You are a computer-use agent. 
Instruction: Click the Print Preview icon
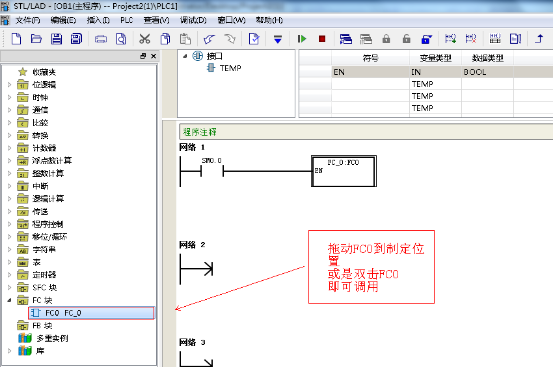pyautogui.click(x=121, y=39)
